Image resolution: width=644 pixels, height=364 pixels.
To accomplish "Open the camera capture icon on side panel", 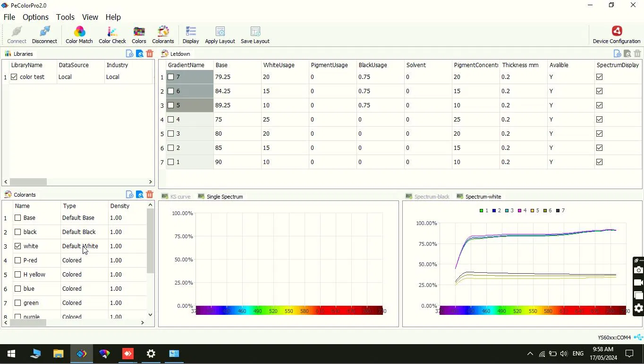I will pyautogui.click(x=637, y=270).
